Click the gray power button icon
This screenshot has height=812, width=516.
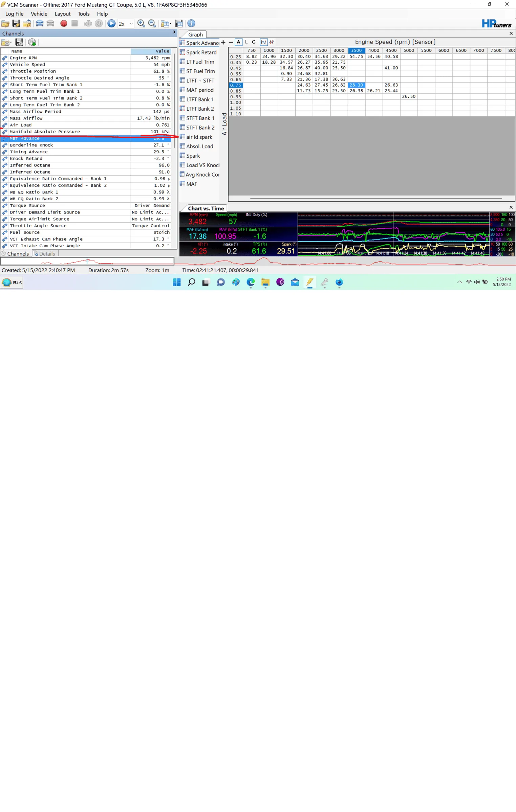99,23
